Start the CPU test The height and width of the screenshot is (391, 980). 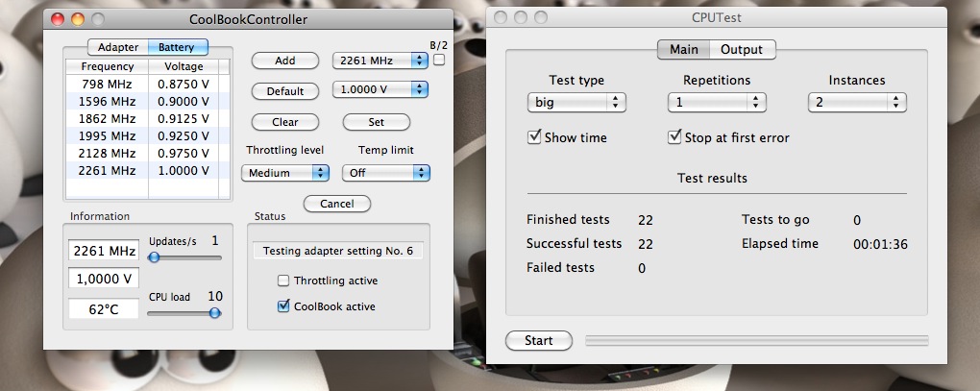coord(539,340)
